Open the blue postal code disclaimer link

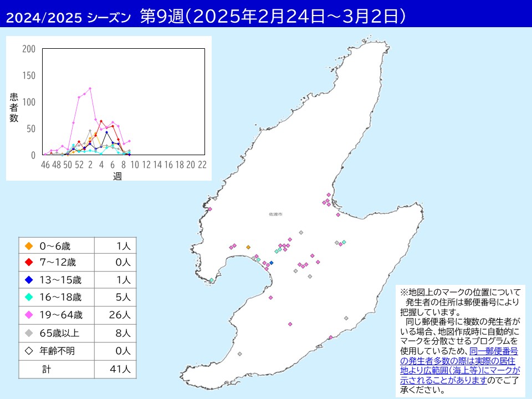(460, 366)
